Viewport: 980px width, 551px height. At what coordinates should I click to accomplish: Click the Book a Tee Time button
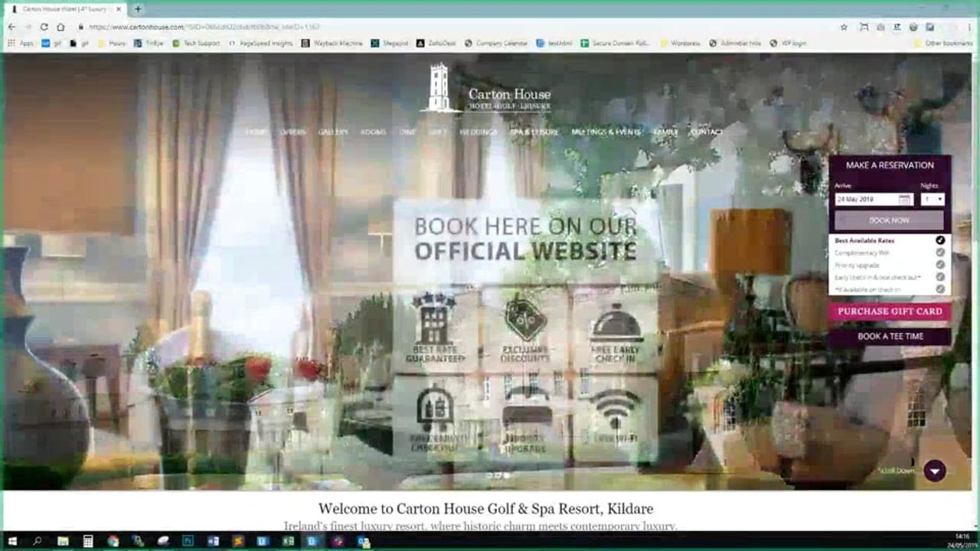click(890, 337)
